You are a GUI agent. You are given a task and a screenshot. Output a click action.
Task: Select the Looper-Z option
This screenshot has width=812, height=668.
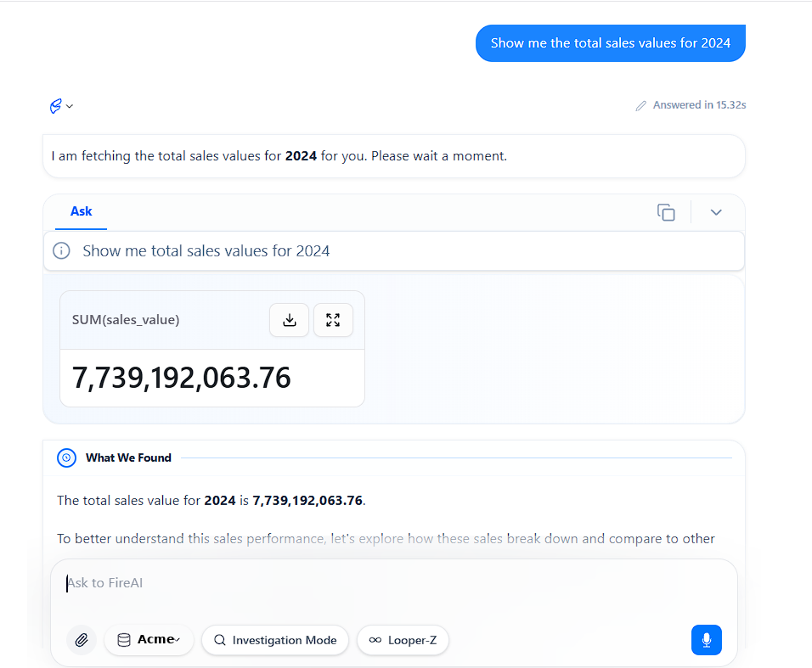403,640
